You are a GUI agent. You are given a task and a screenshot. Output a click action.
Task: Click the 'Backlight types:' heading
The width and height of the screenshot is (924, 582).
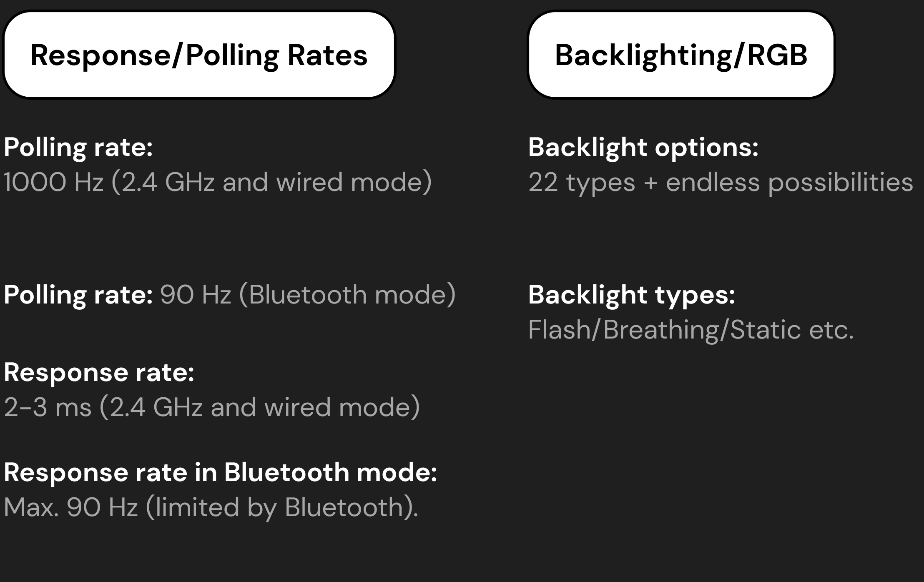(631, 295)
